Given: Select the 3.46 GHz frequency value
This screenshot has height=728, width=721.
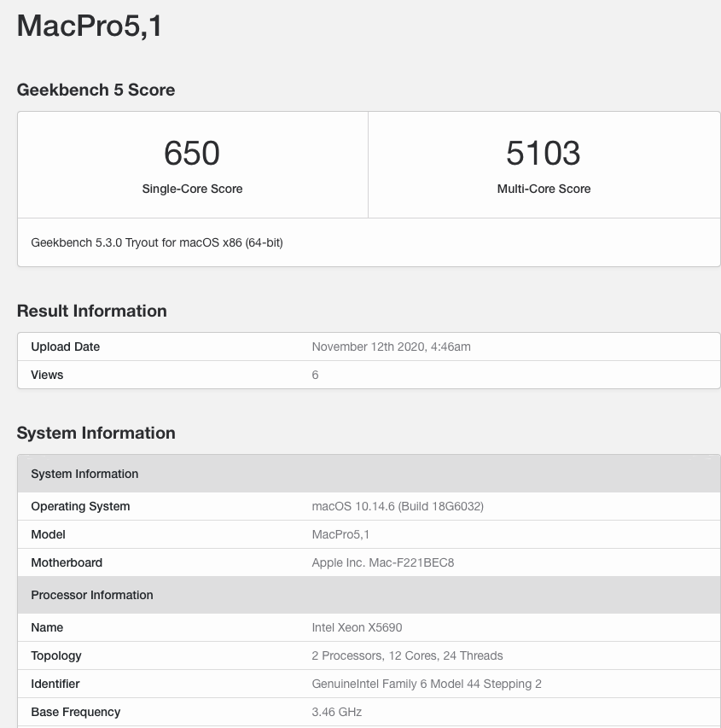Looking at the screenshot, I should 336,712.
